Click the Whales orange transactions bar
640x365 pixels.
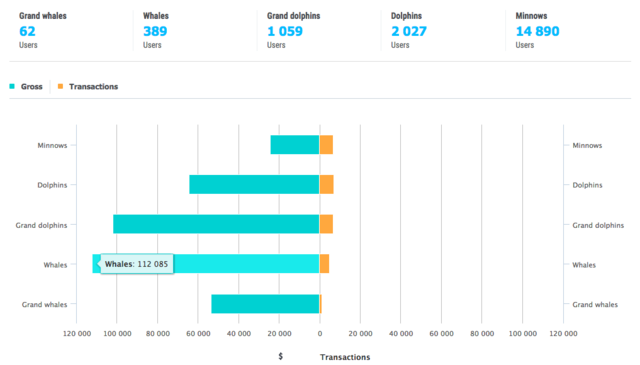(x=324, y=264)
